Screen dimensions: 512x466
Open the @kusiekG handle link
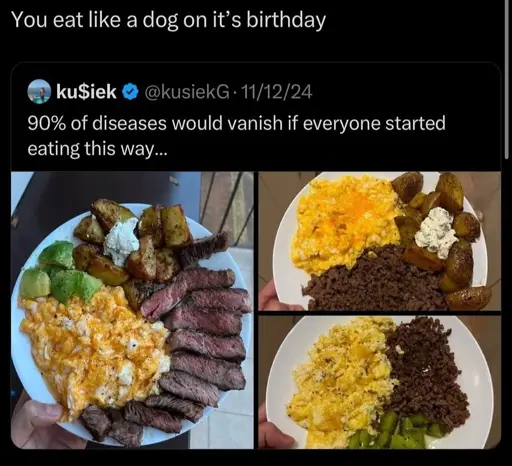pyautogui.click(x=187, y=92)
